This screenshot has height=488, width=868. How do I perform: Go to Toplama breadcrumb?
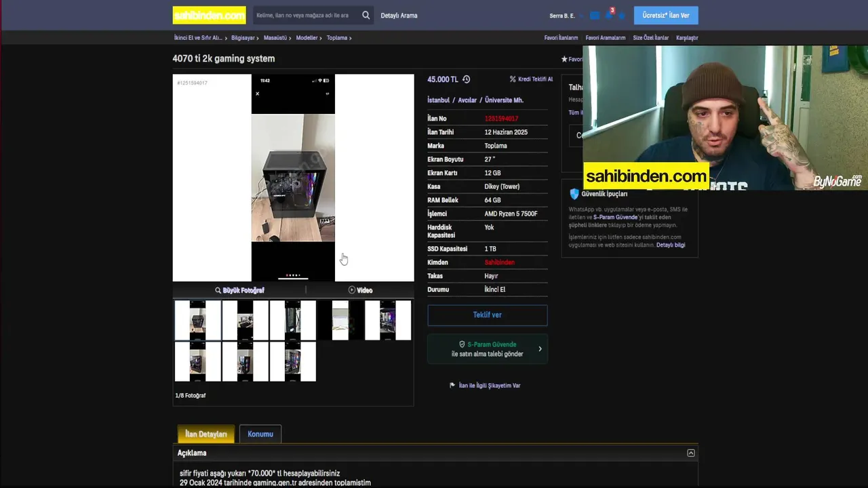pos(337,38)
